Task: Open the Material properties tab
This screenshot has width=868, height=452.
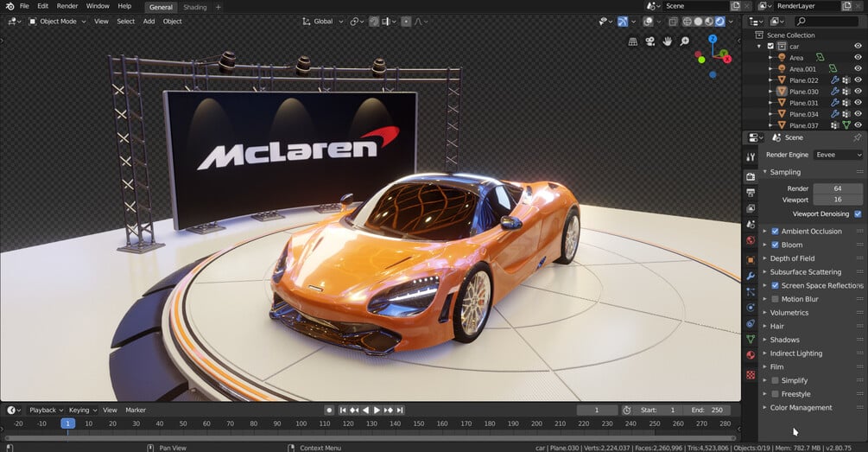Action: click(751, 355)
